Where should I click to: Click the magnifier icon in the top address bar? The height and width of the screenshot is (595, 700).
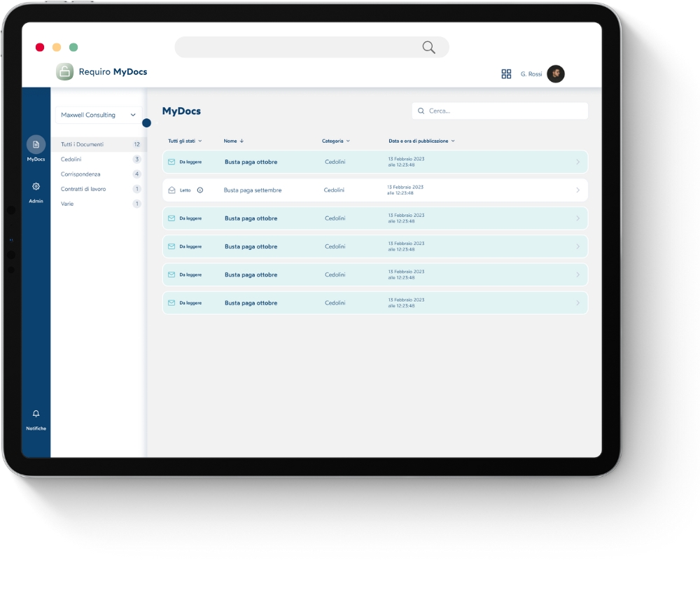tap(428, 47)
